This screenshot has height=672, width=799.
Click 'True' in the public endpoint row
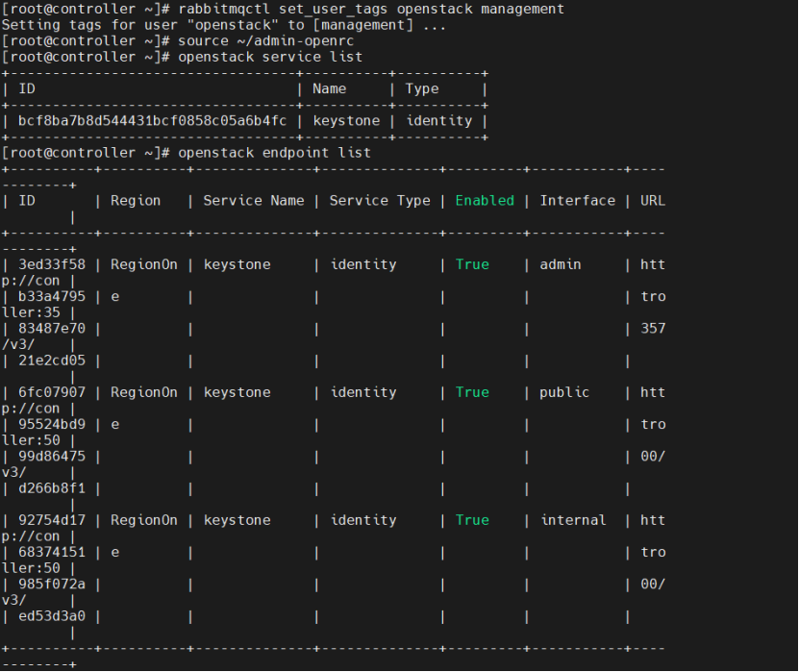tap(472, 392)
